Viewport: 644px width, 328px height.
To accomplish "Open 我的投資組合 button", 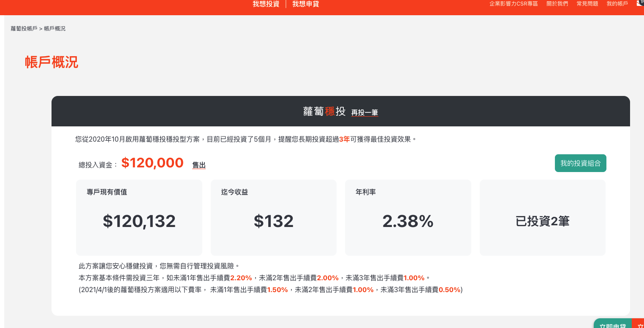I will [x=580, y=163].
